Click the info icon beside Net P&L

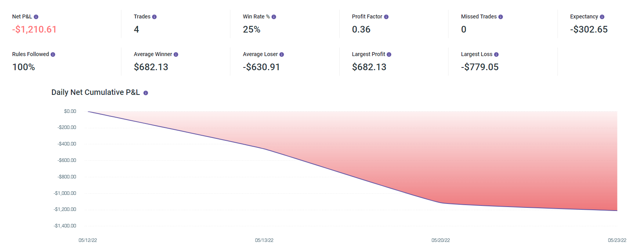(x=36, y=17)
